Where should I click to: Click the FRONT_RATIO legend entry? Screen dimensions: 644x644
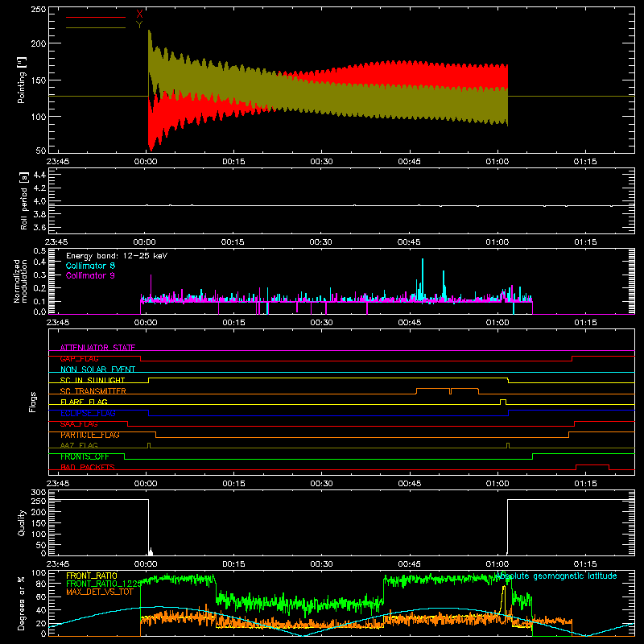(92, 576)
